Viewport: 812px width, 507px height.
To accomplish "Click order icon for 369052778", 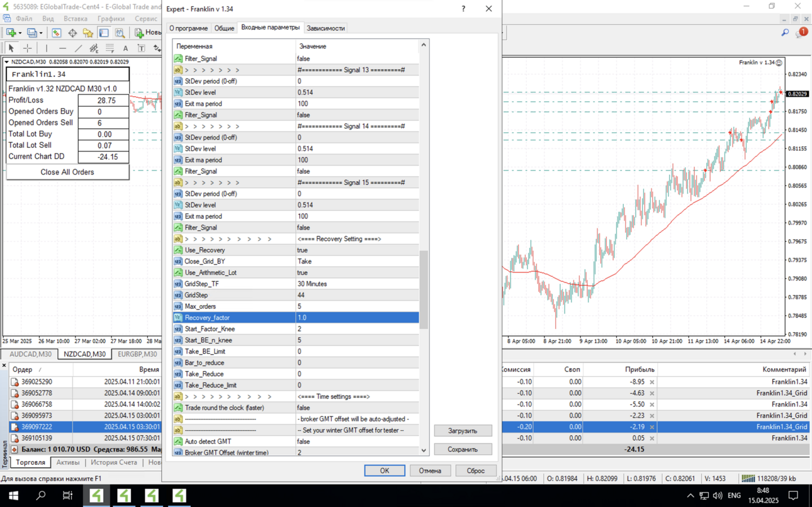I will coord(14,393).
